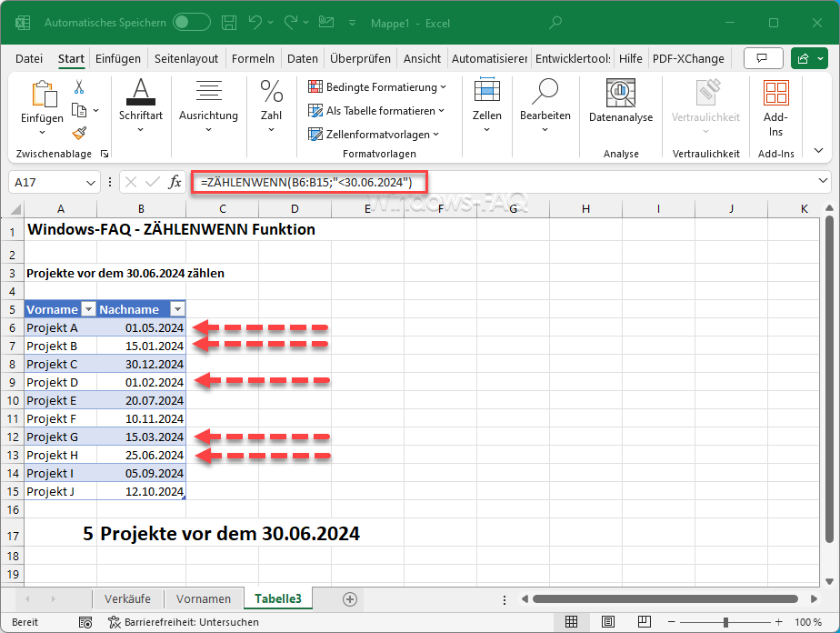840x633 pixels.
Task: Switch to Page Break Preview
Action: point(645,622)
